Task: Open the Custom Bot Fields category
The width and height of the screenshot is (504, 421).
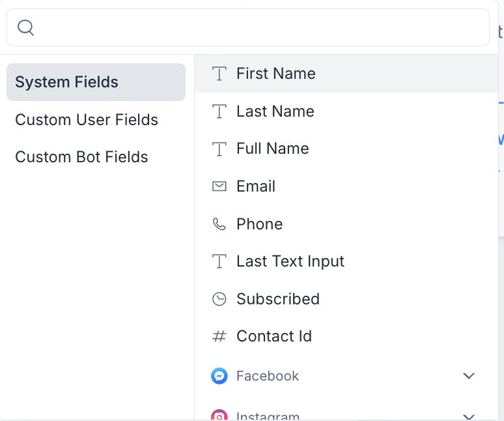Action: [x=81, y=157]
